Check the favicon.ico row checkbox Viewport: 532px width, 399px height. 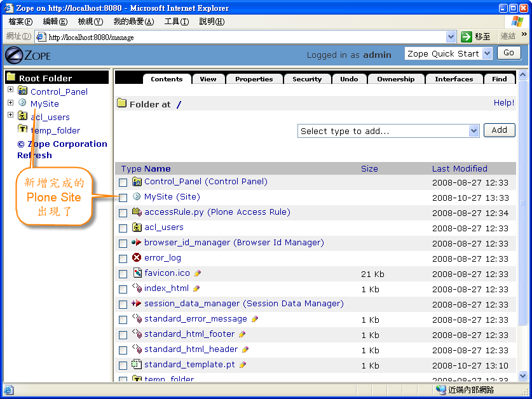123,274
